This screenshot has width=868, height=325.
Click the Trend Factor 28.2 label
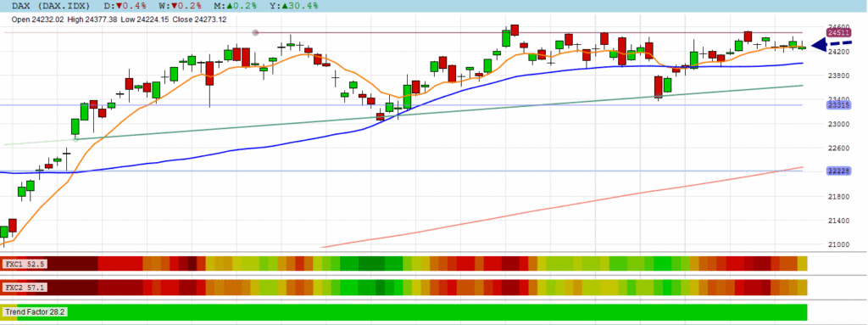point(35,312)
